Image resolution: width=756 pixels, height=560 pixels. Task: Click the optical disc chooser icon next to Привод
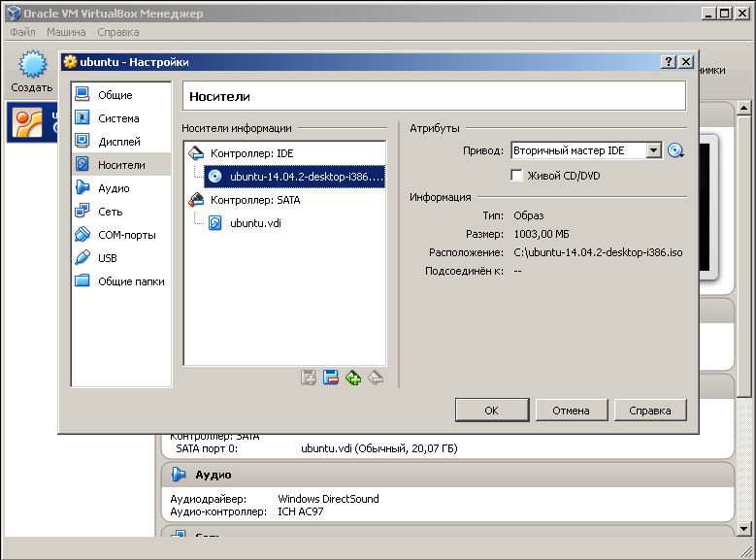(x=675, y=150)
